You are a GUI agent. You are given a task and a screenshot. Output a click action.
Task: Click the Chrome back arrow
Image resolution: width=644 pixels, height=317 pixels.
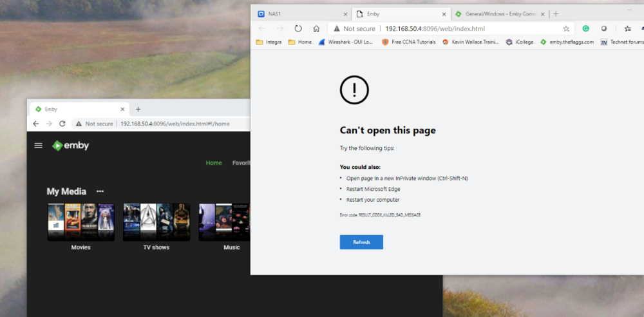click(35, 123)
